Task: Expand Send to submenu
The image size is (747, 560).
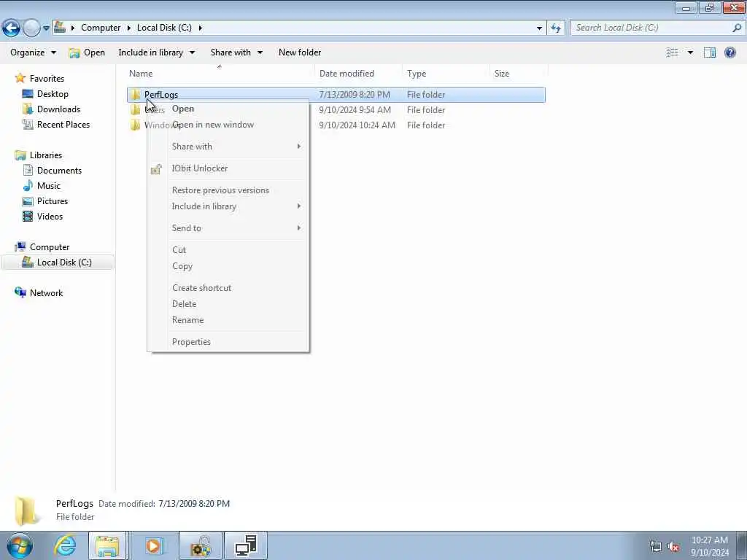Action: (x=228, y=228)
